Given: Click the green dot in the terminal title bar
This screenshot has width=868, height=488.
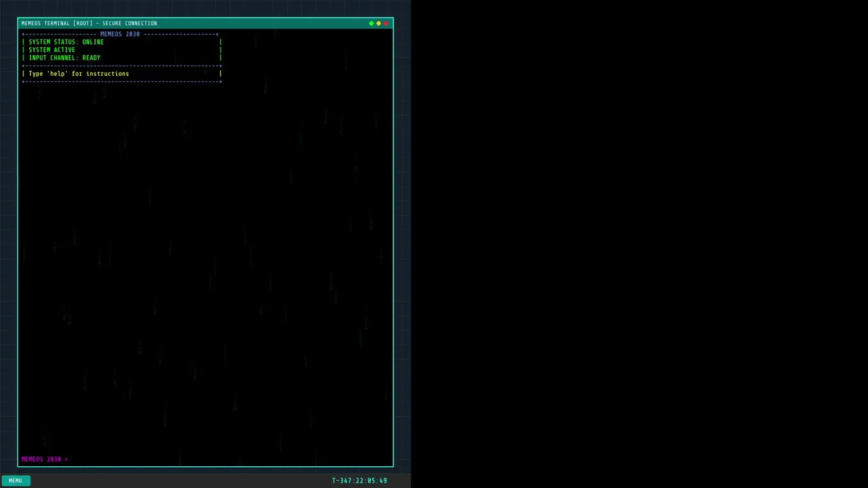Looking at the screenshot, I should (x=371, y=24).
